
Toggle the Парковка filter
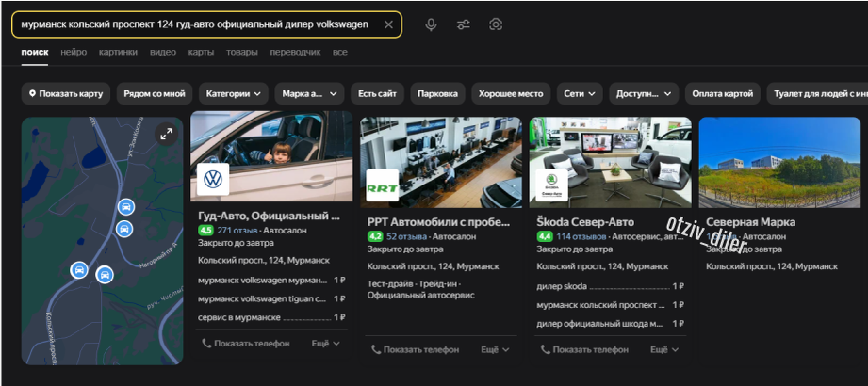pyautogui.click(x=438, y=93)
